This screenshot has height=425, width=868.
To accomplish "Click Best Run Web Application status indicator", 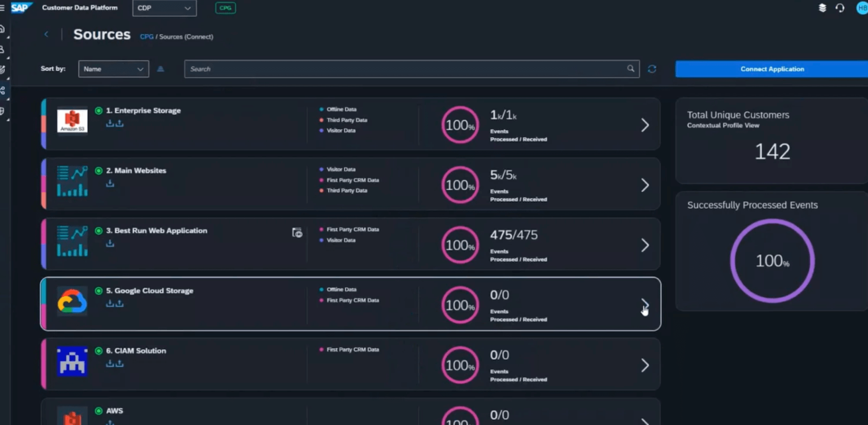I will tap(99, 230).
